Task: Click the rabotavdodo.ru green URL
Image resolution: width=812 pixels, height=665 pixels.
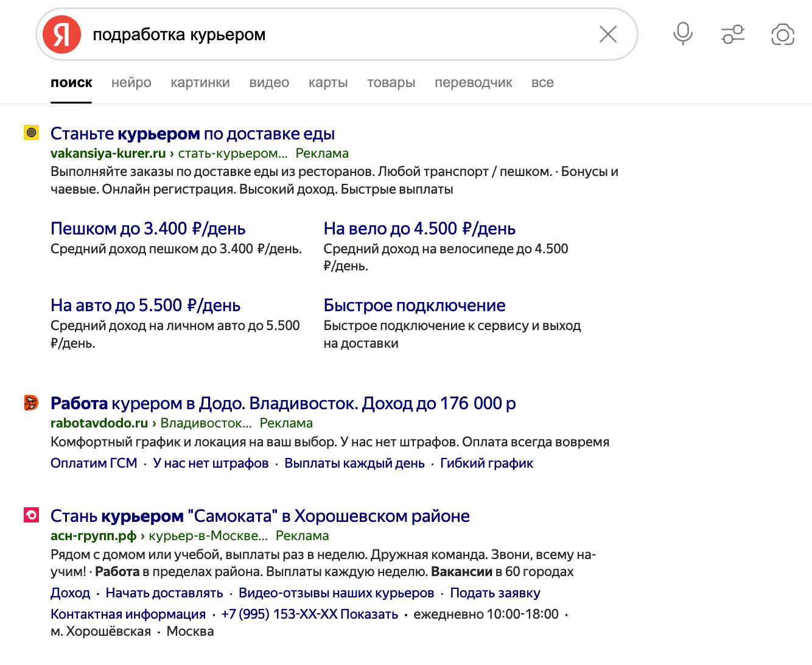Action: (x=99, y=423)
